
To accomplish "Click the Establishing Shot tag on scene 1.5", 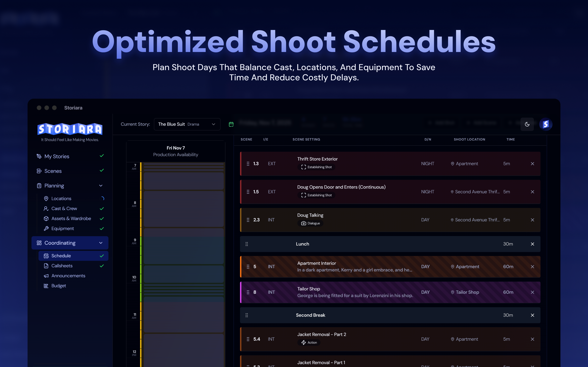I will pyautogui.click(x=316, y=195).
